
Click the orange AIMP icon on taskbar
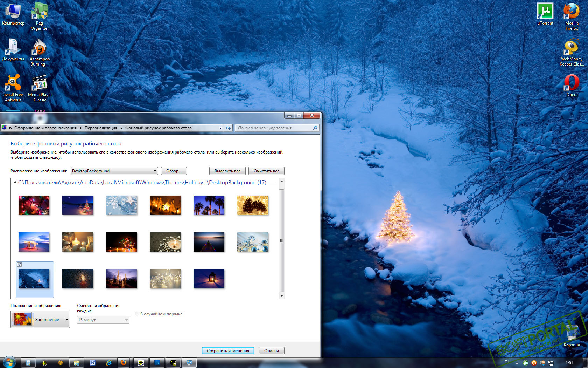coord(61,363)
